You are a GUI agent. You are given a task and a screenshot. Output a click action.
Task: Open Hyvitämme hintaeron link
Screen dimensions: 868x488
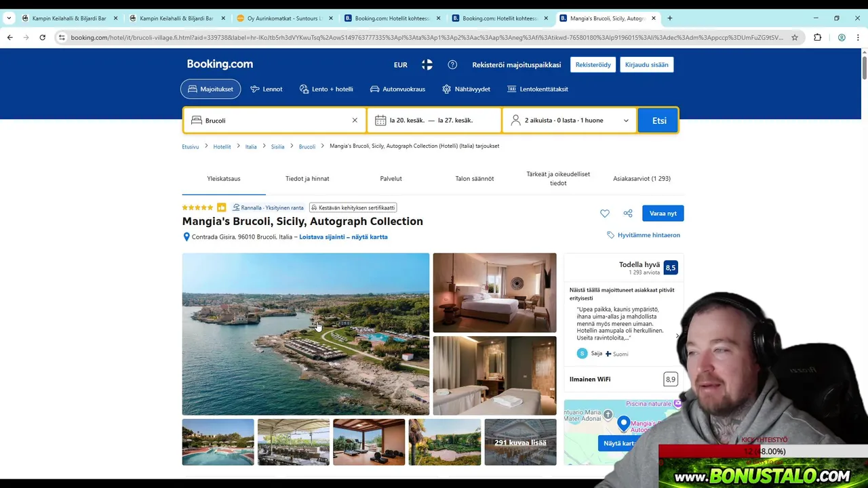(x=644, y=235)
